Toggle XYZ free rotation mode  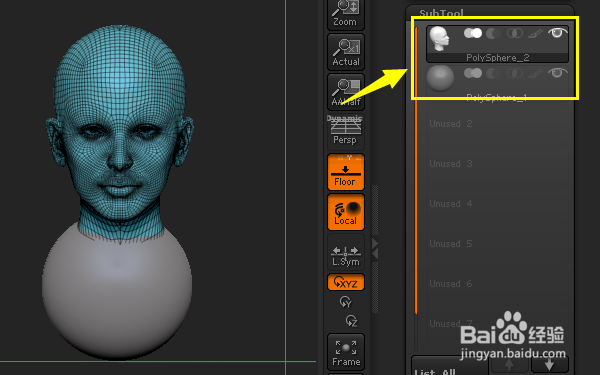tap(346, 282)
